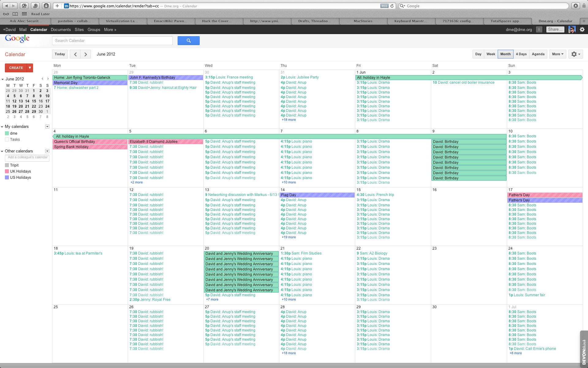Open the Create button dropdown arrow
Screen dimensions: 588x368
(30, 68)
